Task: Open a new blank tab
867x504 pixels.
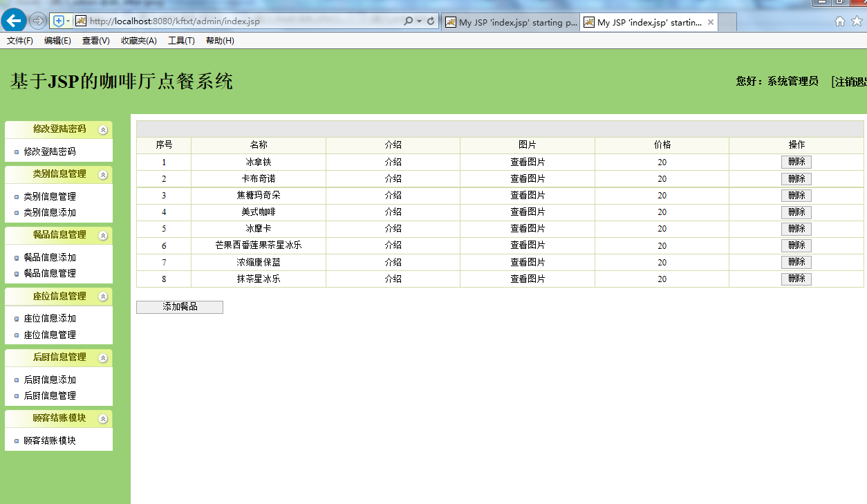Action: pyautogui.click(x=727, y=22)
